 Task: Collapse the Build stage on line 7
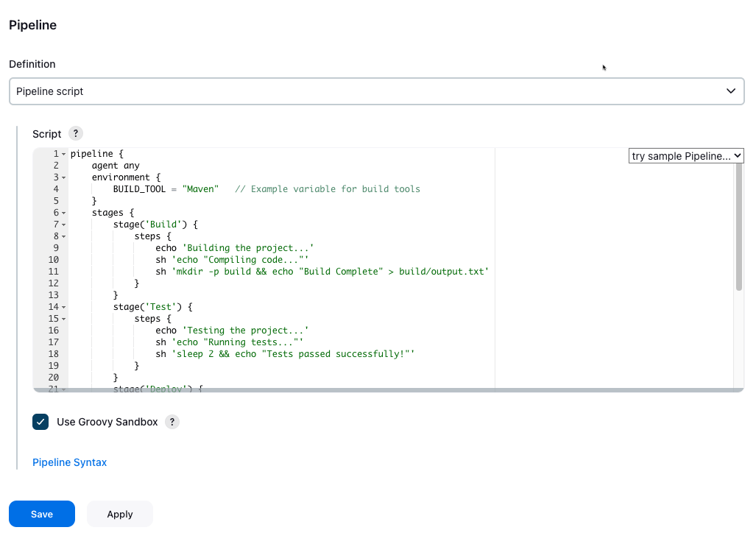[x=64, y=225]
